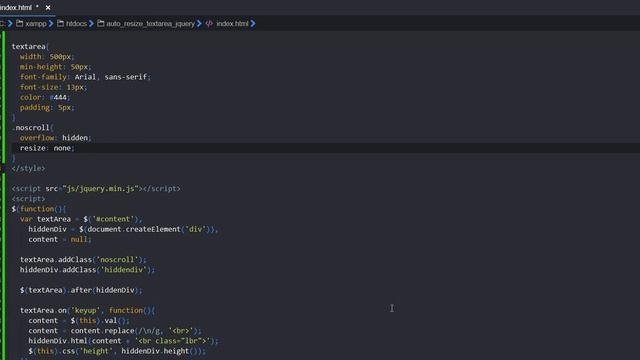Click the hiddenDiv.html(content + ...) line

click(x=123, y=341)
